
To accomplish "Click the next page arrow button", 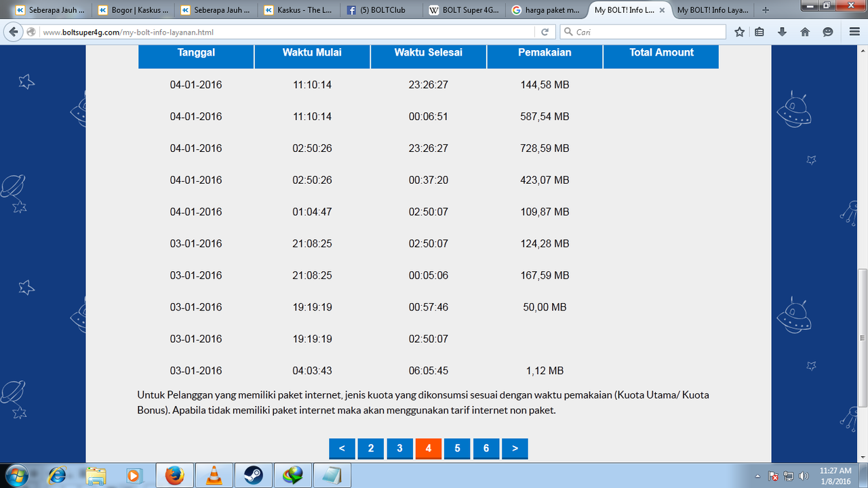I will point(515,449).
